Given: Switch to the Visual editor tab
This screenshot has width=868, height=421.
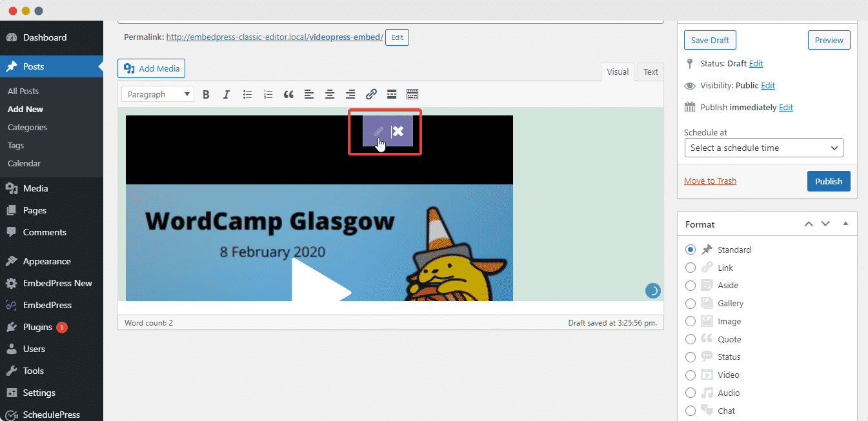Looking at the screenshot, I should pos(618,72).
